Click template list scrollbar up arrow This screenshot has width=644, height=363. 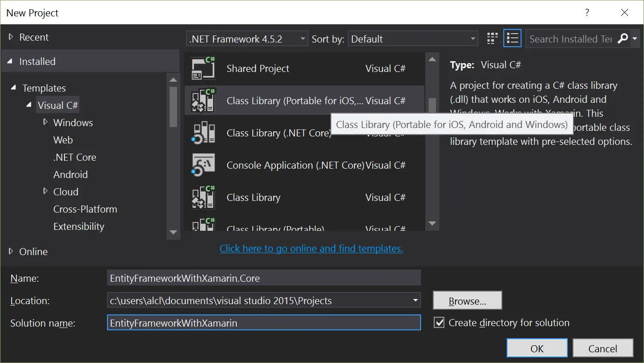[x=432, y=59]
